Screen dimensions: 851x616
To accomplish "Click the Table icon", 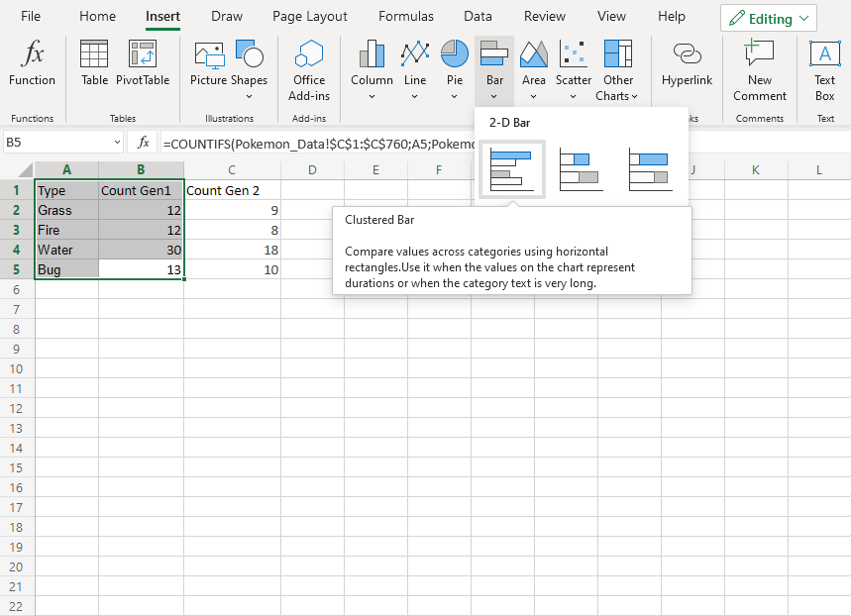I will pos(94,63).
